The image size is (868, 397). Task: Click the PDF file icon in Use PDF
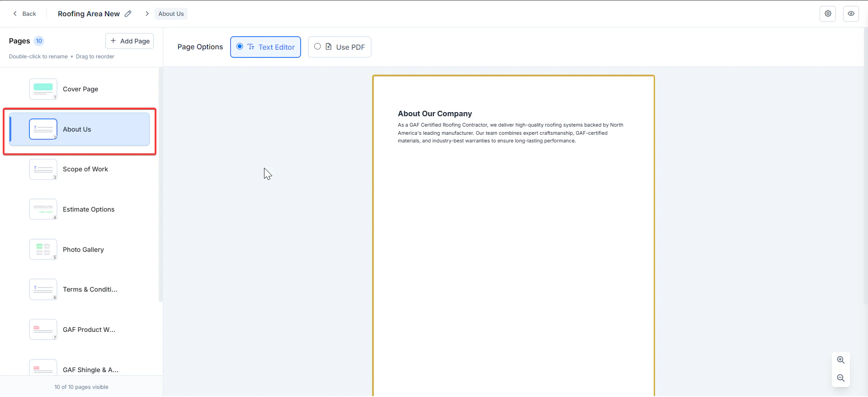(x=329, y=47)
